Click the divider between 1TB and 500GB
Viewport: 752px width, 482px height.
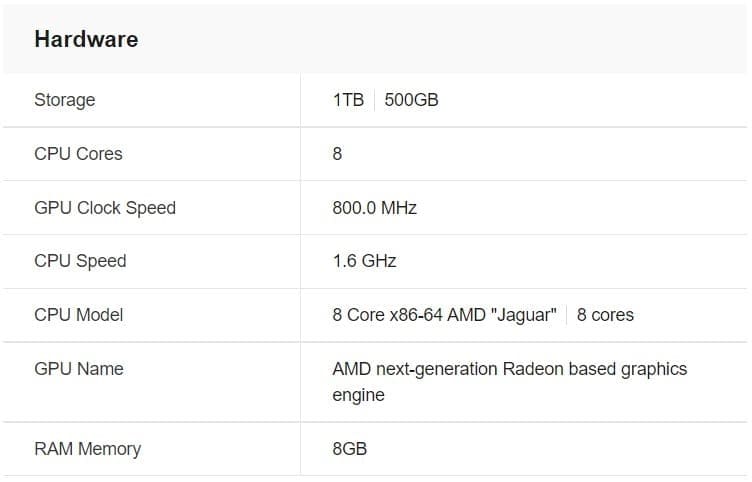click(374, 100)
